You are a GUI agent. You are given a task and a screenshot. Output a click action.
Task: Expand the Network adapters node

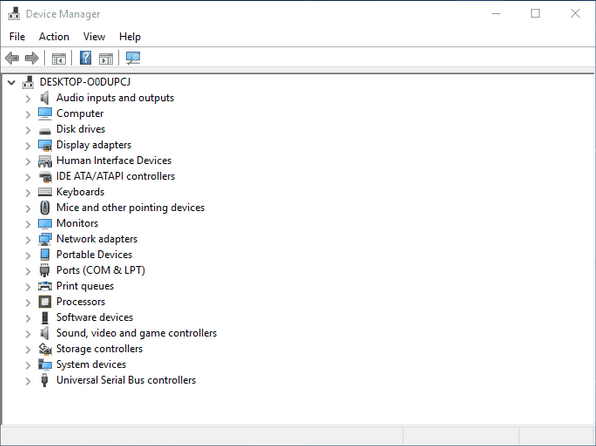pos(28,240)
